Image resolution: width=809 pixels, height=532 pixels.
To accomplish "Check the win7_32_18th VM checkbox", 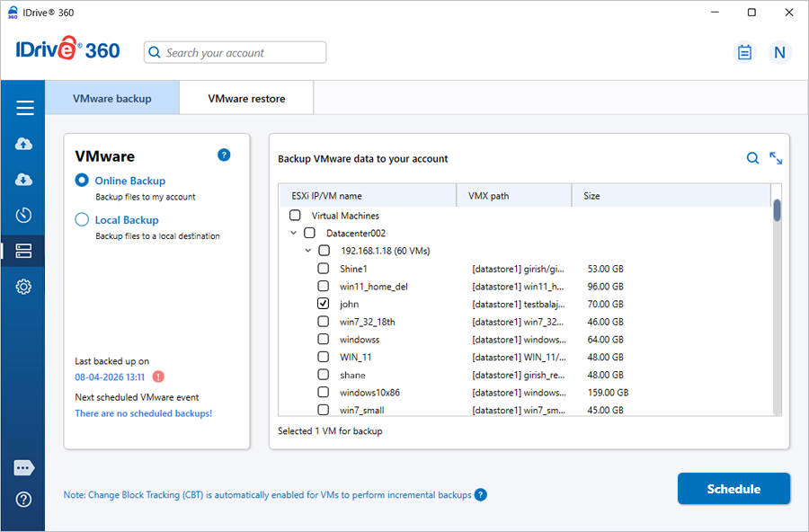I will [323, 322].
